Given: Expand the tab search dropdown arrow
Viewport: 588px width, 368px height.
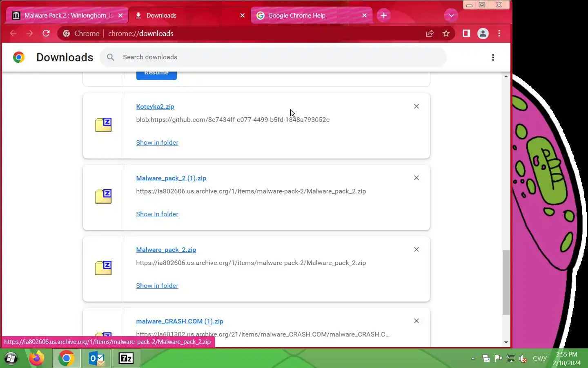Looking at the screenshot, I should [451, 16].
